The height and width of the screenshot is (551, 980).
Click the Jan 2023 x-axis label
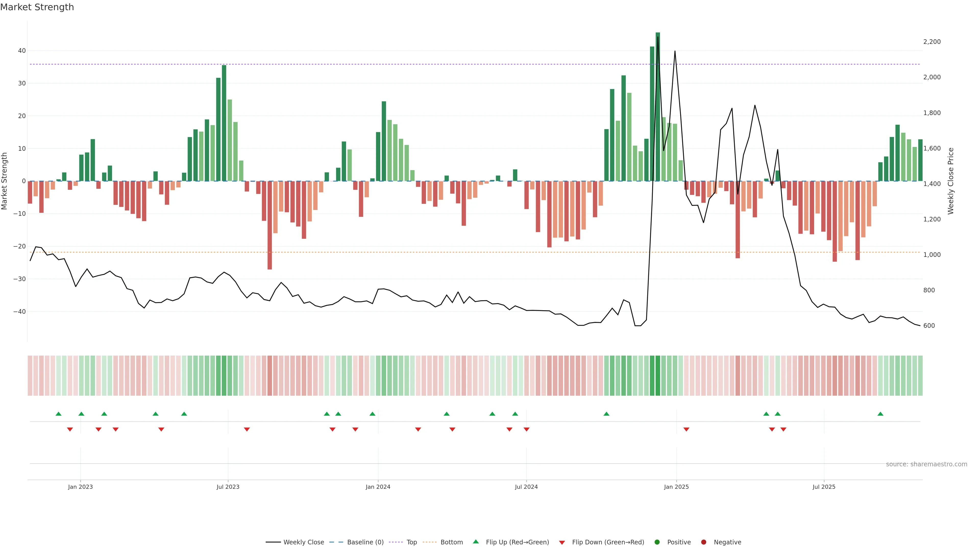click(x=80, y=487)
